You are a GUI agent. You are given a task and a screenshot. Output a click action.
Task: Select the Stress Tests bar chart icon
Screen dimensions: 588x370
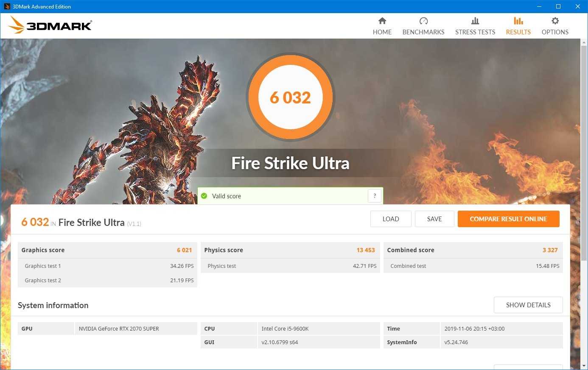475,21
